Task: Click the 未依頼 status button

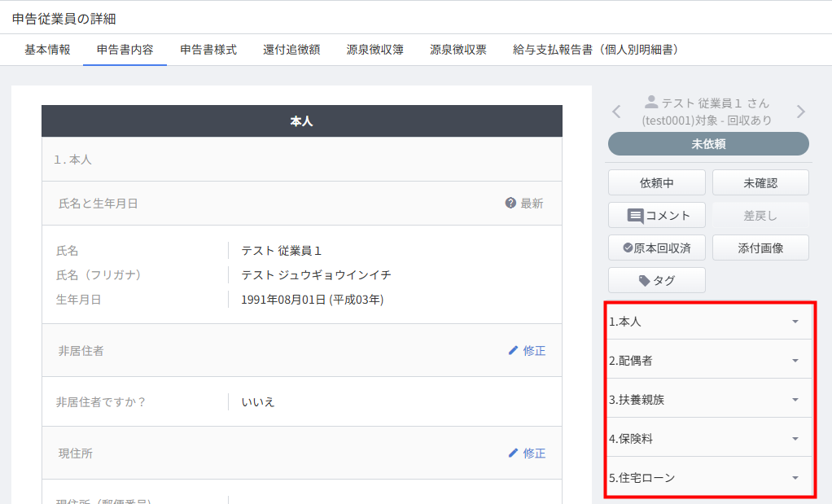Action: [708, 144]
